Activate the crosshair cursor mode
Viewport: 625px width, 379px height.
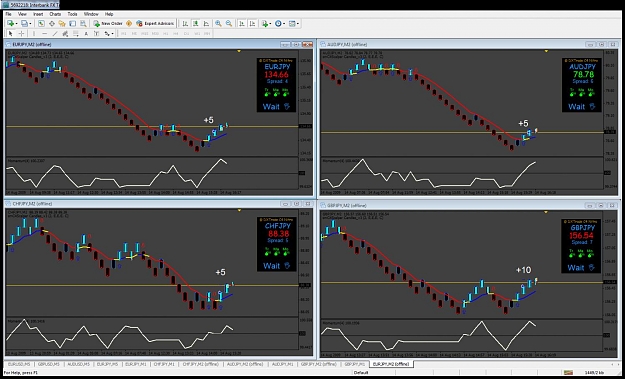21,34
